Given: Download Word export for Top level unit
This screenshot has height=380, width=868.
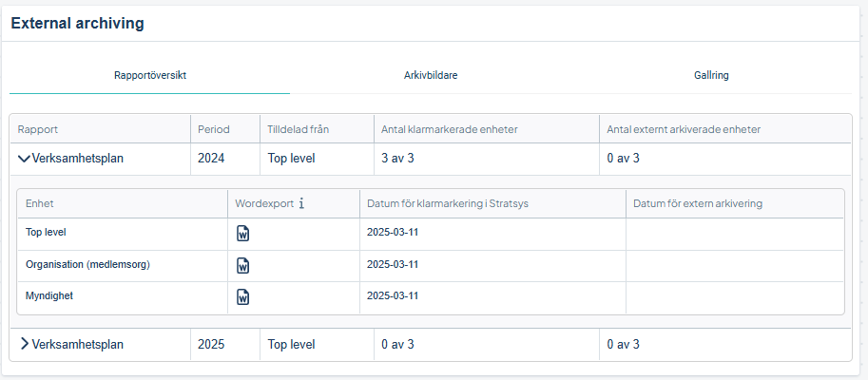Looking at the screenshot, I should (243, 233).
